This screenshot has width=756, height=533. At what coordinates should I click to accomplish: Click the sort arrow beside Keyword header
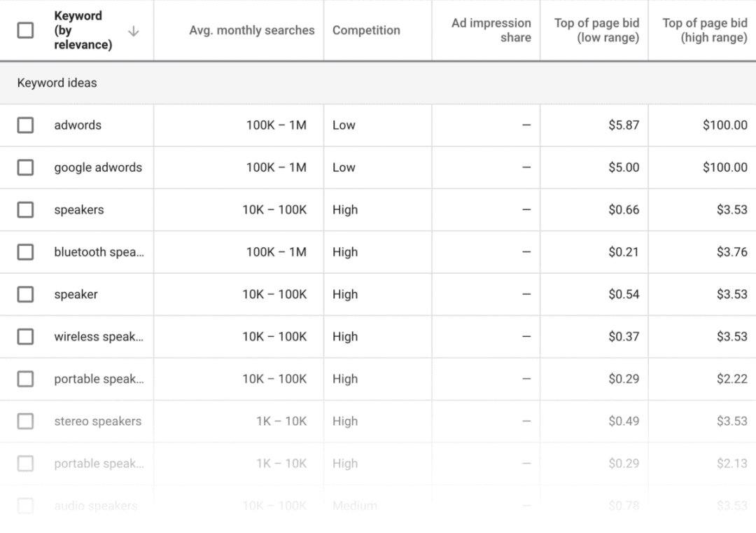point(134,32)
